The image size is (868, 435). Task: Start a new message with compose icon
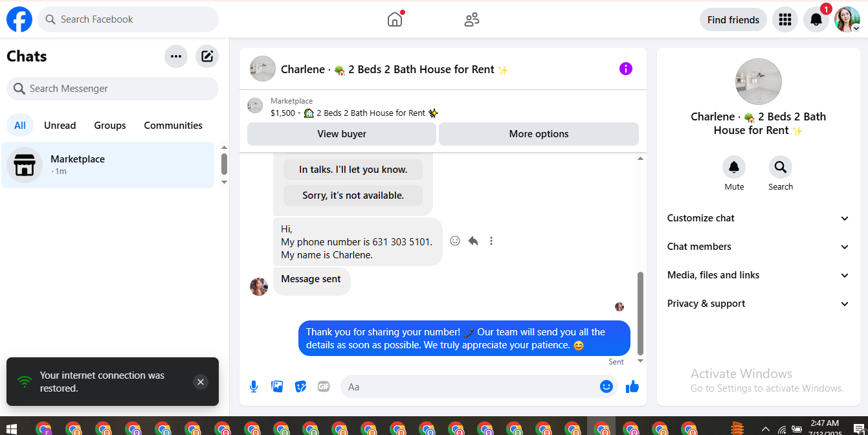[207, 56]
